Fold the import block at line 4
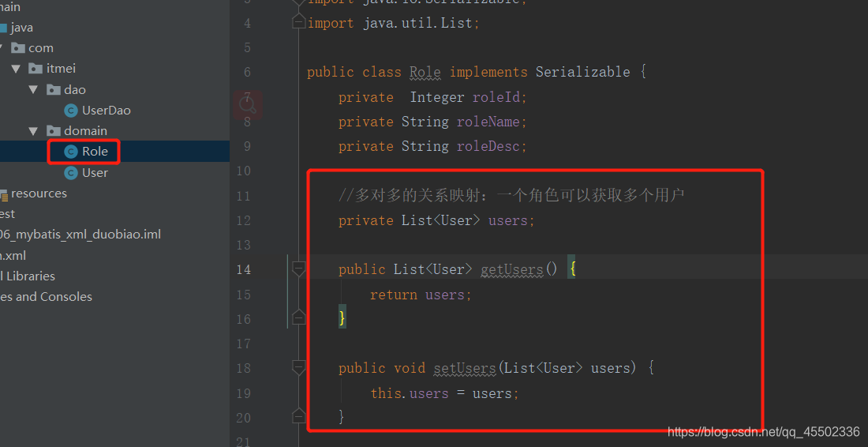This screenshot has width=868, height=447. click(x=298, y=23)
